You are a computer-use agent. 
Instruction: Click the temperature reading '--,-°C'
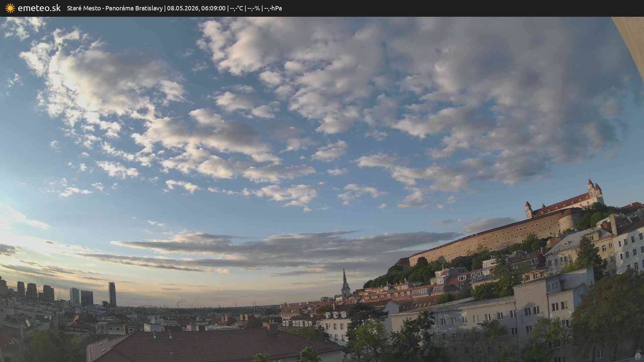[236, 8]
